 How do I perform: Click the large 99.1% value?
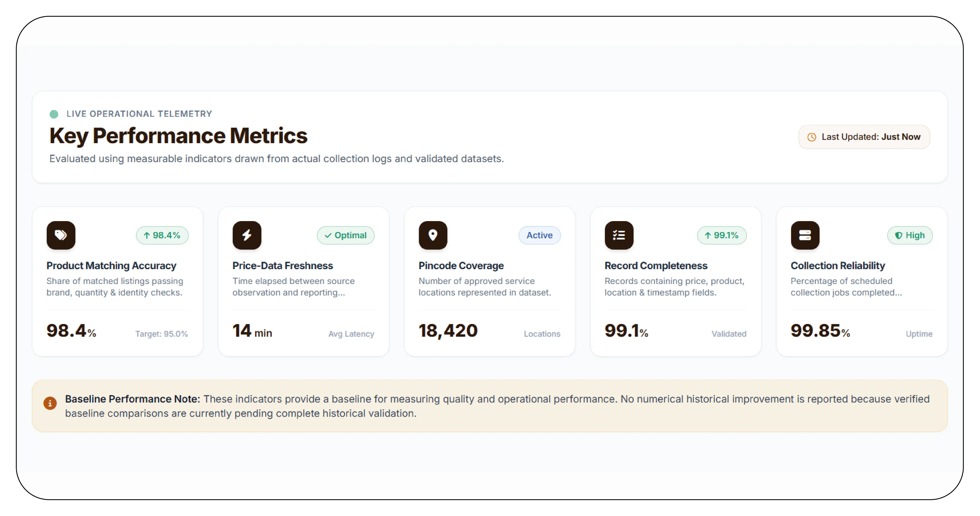627,331
